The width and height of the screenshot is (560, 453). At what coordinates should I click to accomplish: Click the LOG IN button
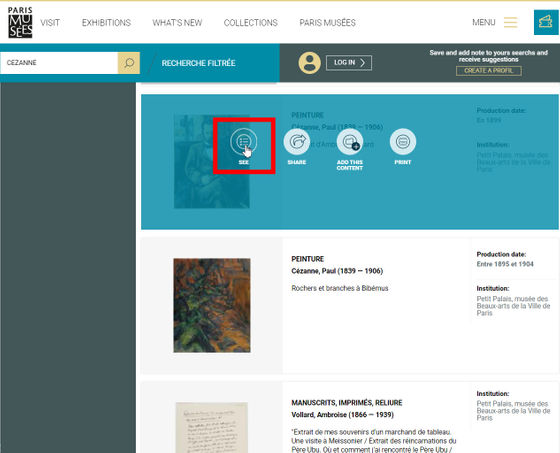click(349, 63)
